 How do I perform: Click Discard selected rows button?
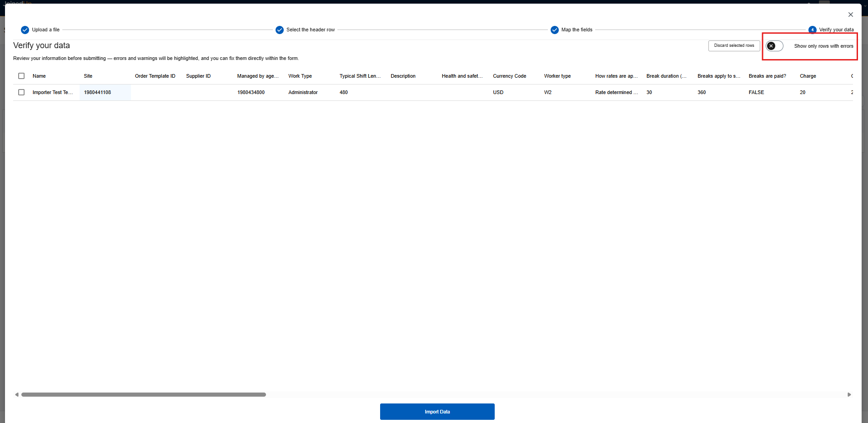tap(734, 46)
